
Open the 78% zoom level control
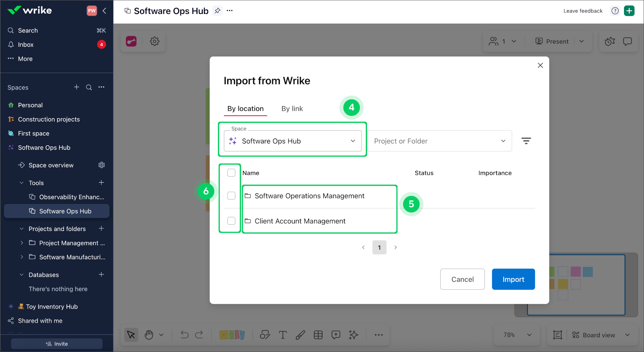click(x=516, y=335)
